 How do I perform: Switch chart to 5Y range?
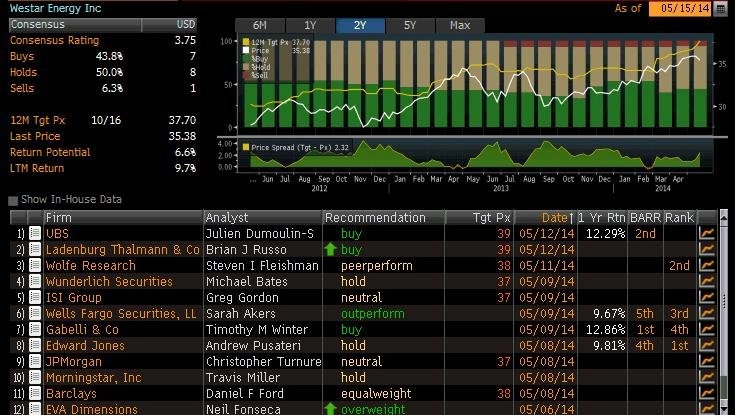tap(410, 25)
